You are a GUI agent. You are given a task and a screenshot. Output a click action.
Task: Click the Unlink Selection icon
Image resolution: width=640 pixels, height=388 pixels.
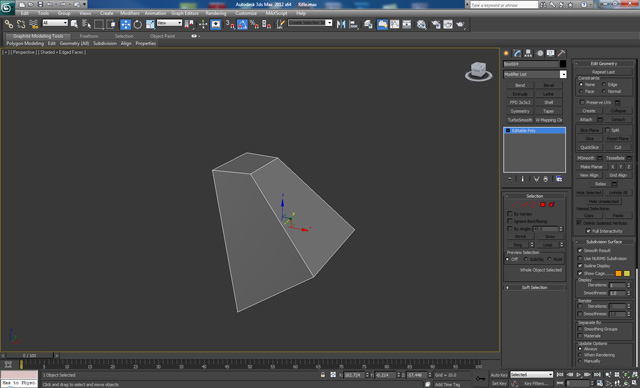tap(21, 24)
